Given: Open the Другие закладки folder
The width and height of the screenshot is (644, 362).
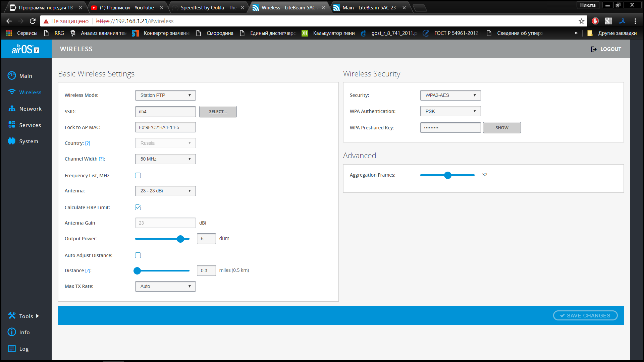Looking at the screenshot, I should click(612, 33).
